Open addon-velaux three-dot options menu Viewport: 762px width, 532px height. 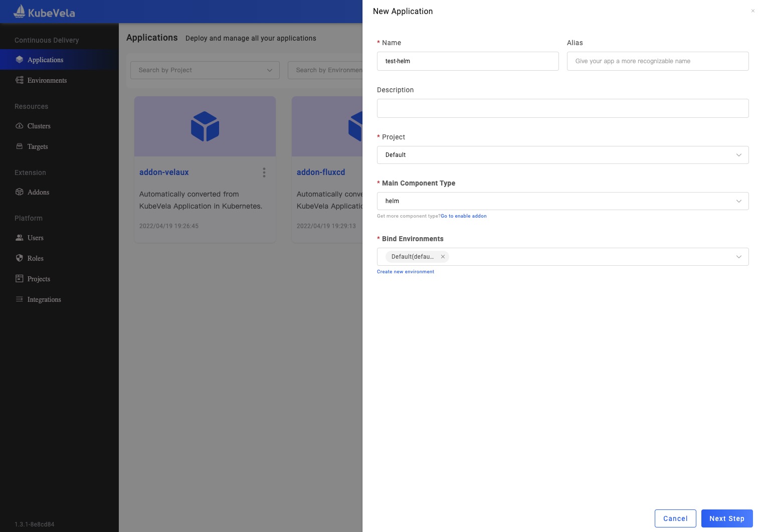(x=264, y=172)
